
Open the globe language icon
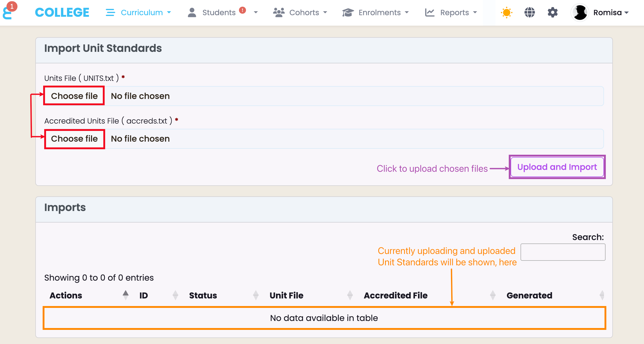click(x=529, y=13)
